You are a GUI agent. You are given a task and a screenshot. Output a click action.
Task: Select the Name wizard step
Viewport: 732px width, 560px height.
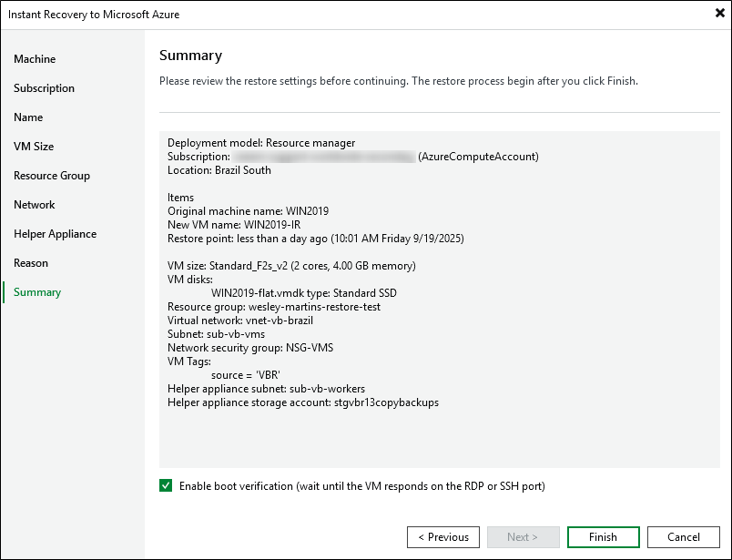click(x=28, y=117)
